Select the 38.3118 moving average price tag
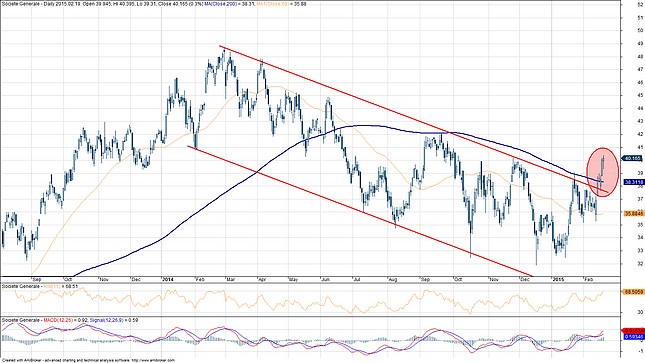645x363 pixels. (x=633, y=182)
